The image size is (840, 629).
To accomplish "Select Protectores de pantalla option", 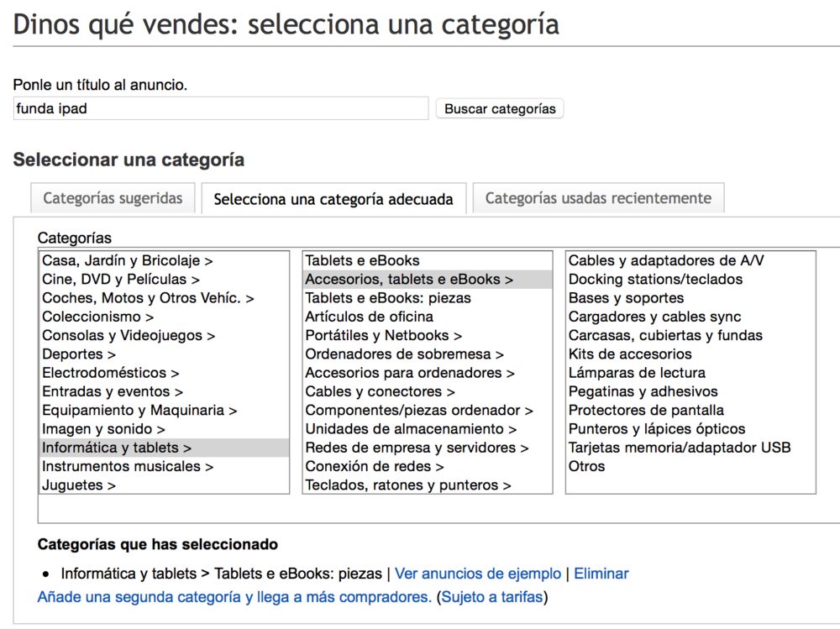I will coord(645,411).
